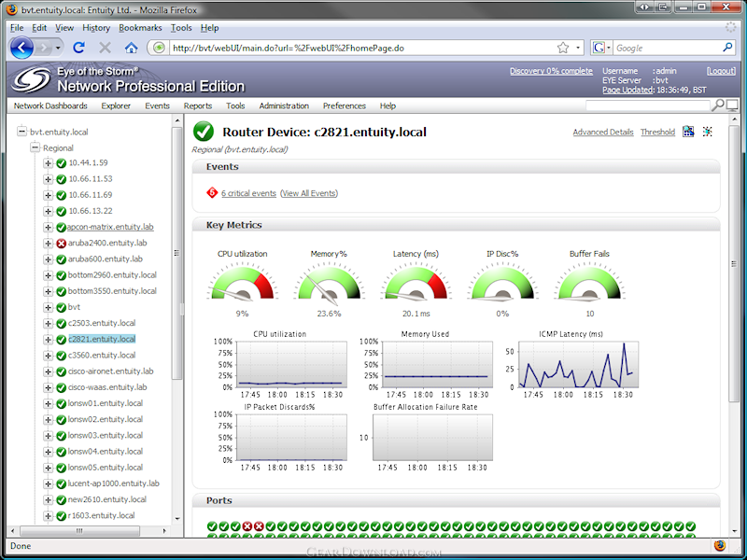Click the site identity icon in address bar

(159, 48)
